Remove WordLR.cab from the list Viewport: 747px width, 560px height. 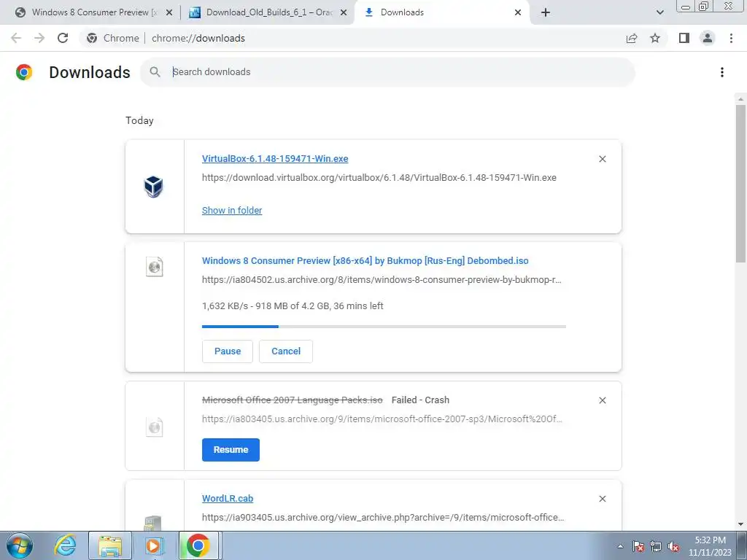(602, 499)
